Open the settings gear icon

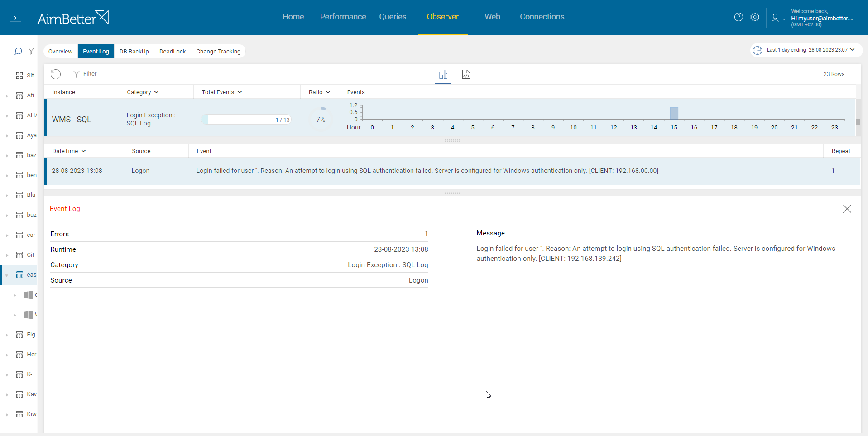[755, 17]
